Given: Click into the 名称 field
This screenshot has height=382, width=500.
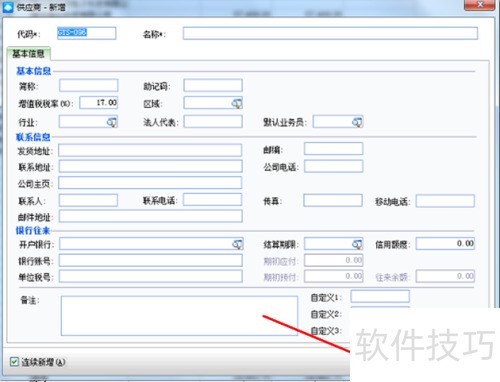Looking at the screenshot, I should [330, 33].
